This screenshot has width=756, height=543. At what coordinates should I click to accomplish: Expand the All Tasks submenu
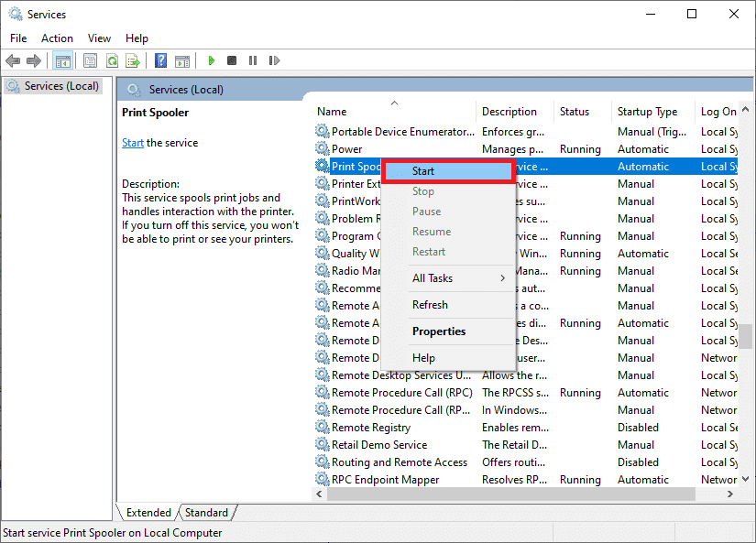coord(433,277)
